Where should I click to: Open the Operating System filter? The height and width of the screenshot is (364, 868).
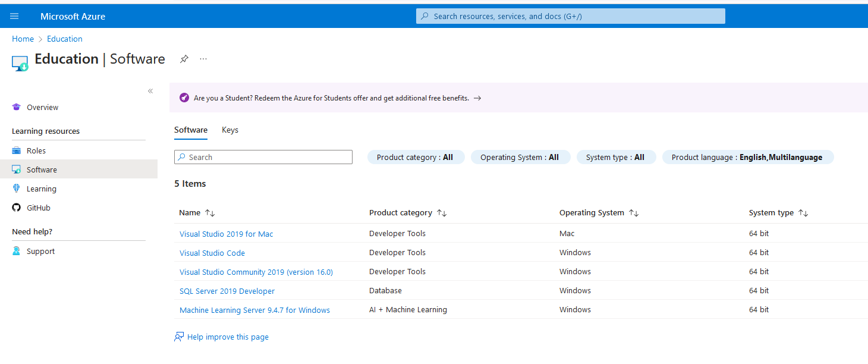(520, 157)
